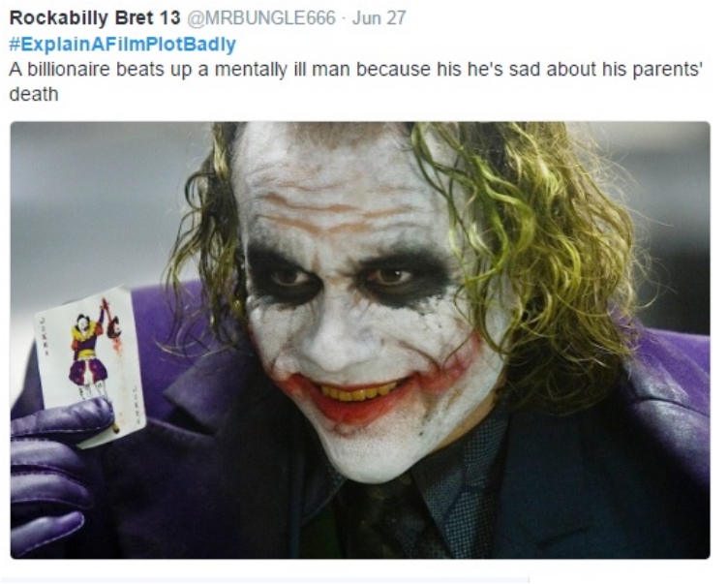Click the Joker's yellow teeth

coord(360,392)
